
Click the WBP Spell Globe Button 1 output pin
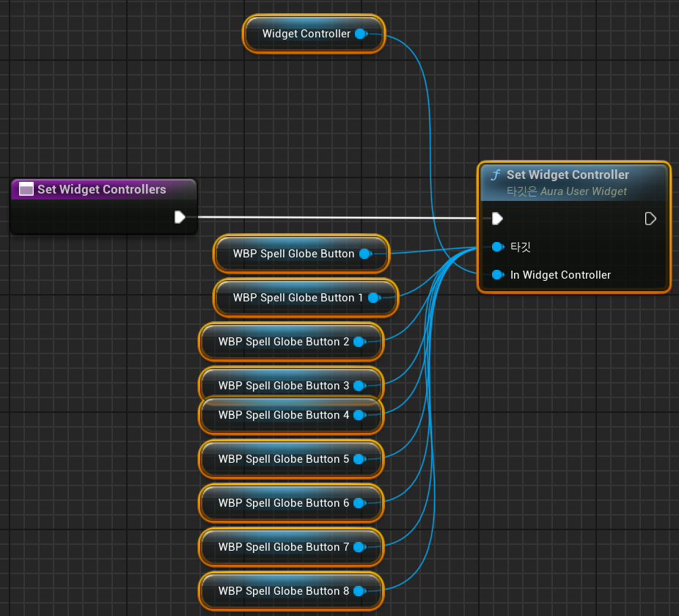click(x=375, y=298)
